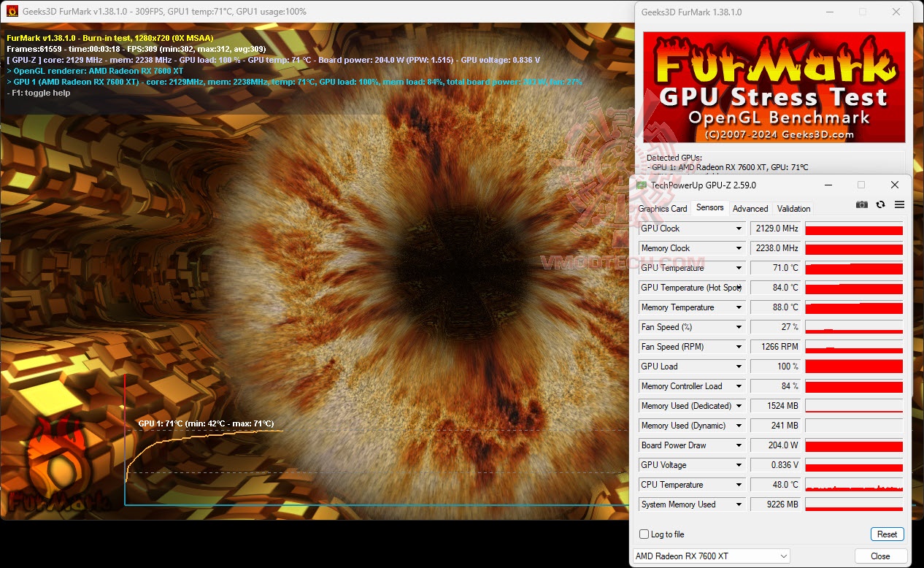Click the 2129.0 MHz GPU Clock value
The image size is (924, 568).
click(776, 229)
